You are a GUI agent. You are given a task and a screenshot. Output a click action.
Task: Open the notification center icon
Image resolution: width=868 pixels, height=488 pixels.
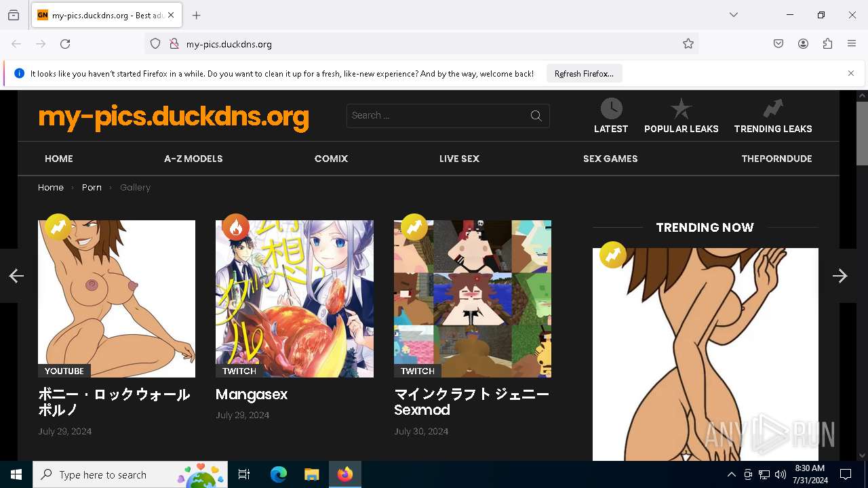(846, 474)
